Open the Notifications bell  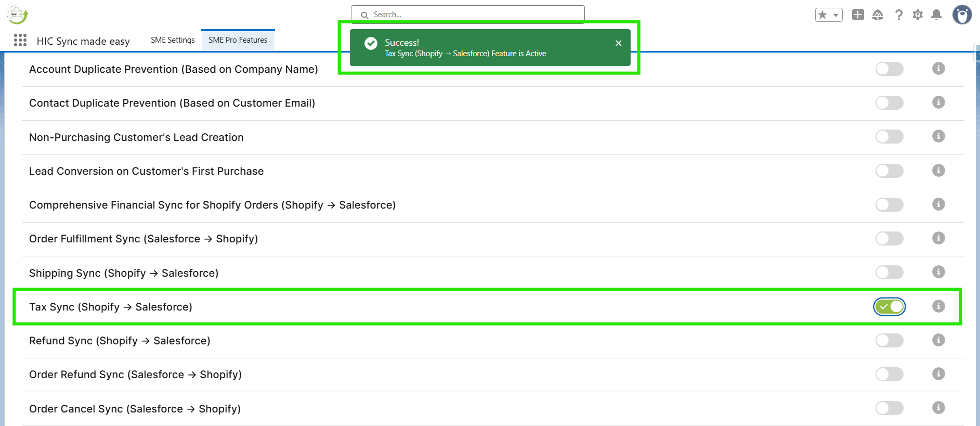coord(936,15)
